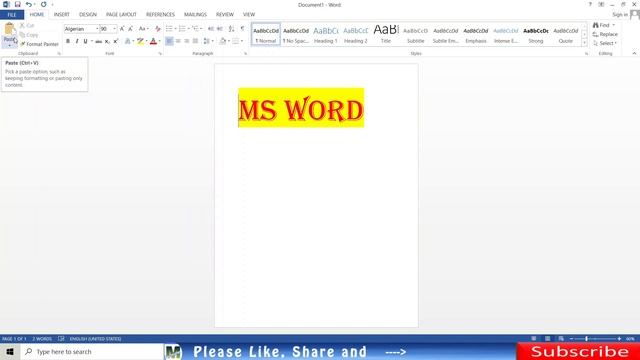
Task: Switch to the REFERENCES tab
Action: pos(160,15)
